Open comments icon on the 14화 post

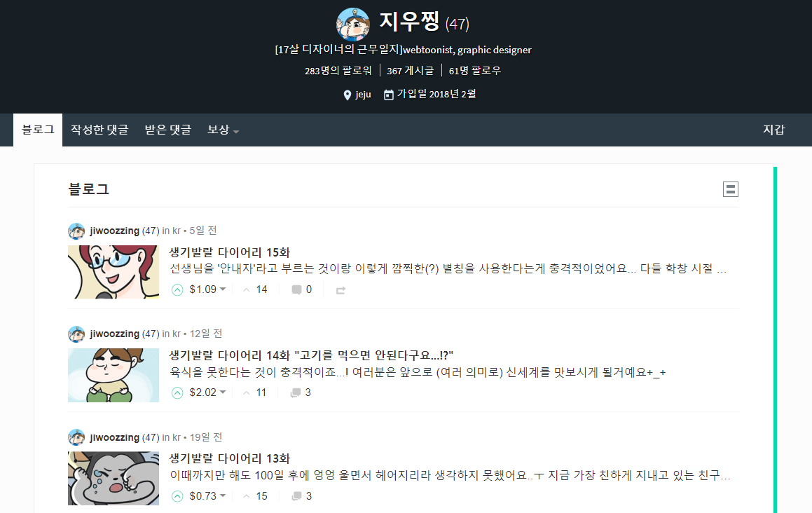(x=296, y=392)
